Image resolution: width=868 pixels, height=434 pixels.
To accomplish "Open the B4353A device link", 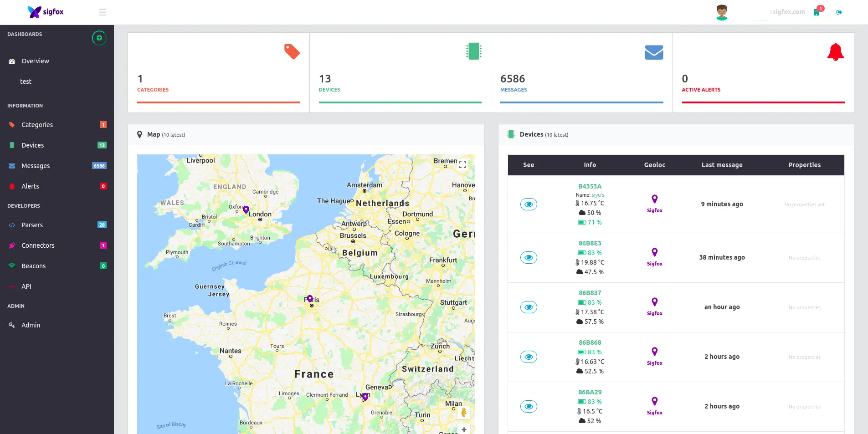I will click(x=590, y=186).
